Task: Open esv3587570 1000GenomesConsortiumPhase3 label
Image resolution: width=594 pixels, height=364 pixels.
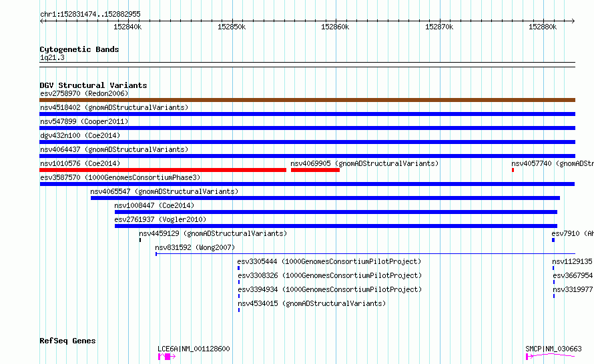Action: tap(120, 177)
